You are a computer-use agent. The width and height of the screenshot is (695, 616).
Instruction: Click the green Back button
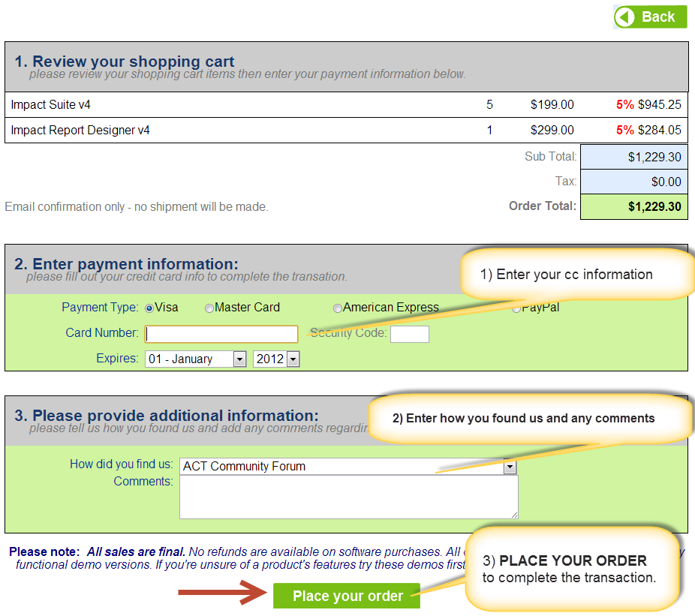[650, 17]
